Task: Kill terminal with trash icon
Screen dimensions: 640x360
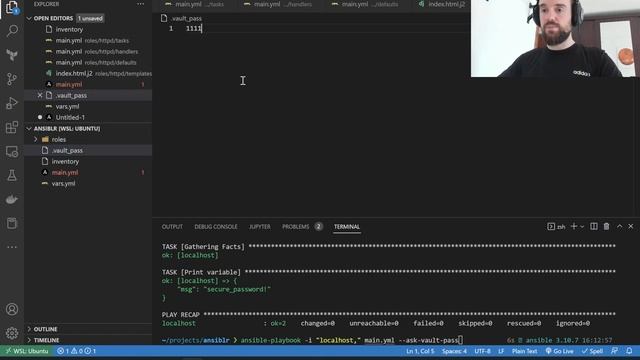Action: click(607, 227)
